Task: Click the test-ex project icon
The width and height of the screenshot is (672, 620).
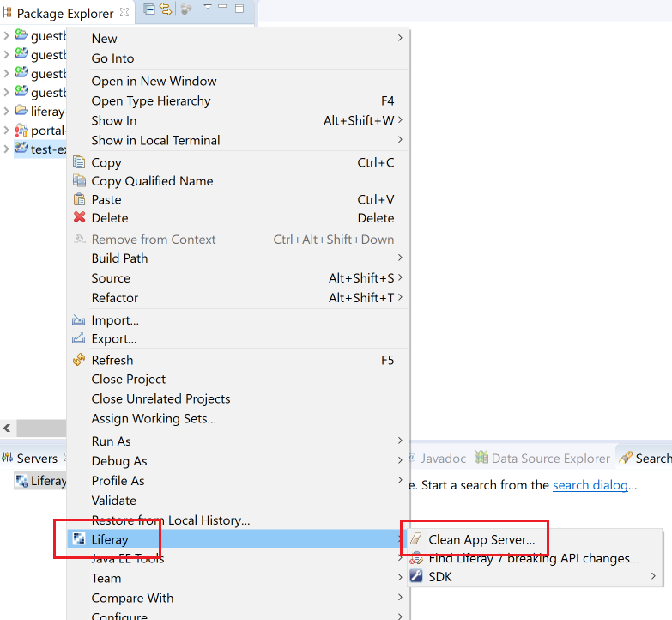Action: click(21, 148)
